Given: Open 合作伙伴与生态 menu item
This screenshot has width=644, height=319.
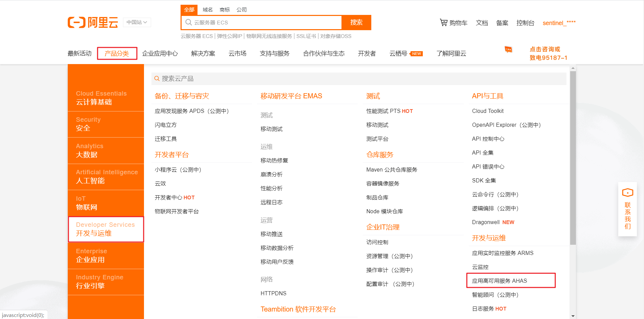Looking at the screenshot, I should pos(324,54).
